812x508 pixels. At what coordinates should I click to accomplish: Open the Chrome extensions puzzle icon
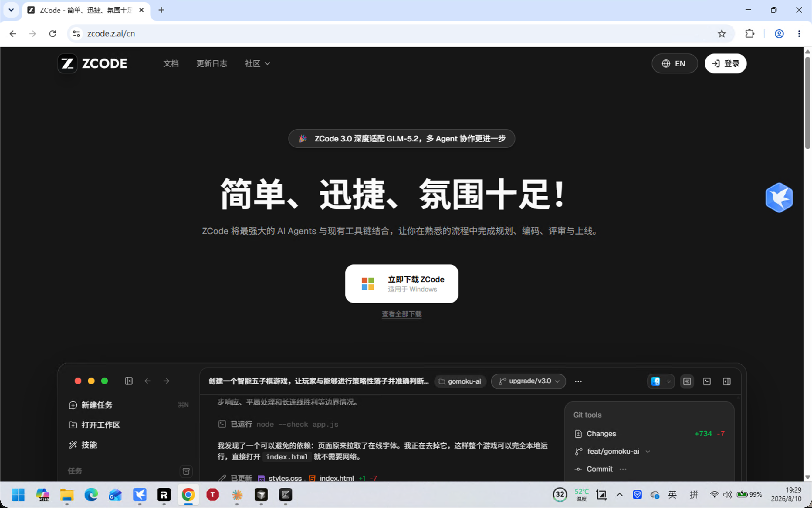tap(750, 34)
